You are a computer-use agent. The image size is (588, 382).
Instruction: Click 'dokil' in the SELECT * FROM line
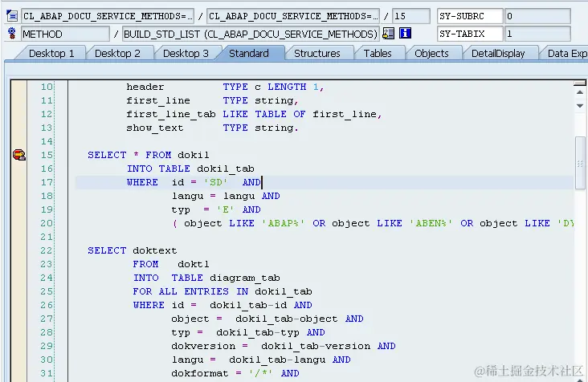[193, 155]
